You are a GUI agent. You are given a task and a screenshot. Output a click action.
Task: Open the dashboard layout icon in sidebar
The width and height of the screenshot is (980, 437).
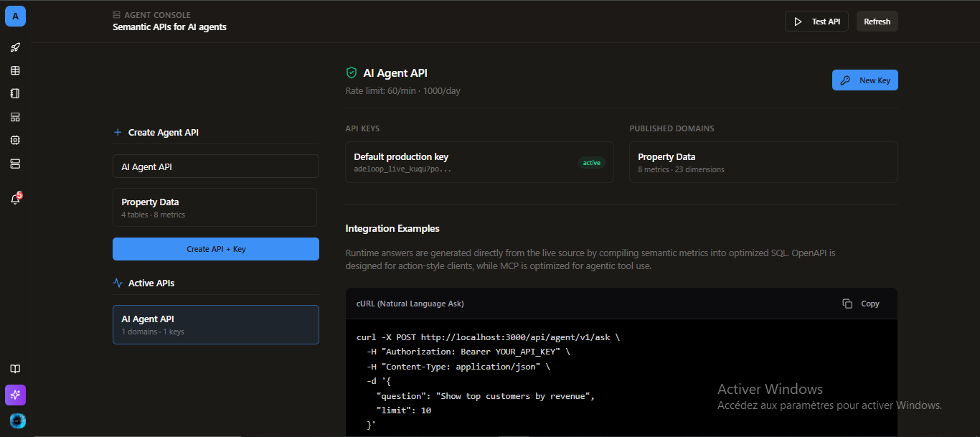[x=15, y=117]
